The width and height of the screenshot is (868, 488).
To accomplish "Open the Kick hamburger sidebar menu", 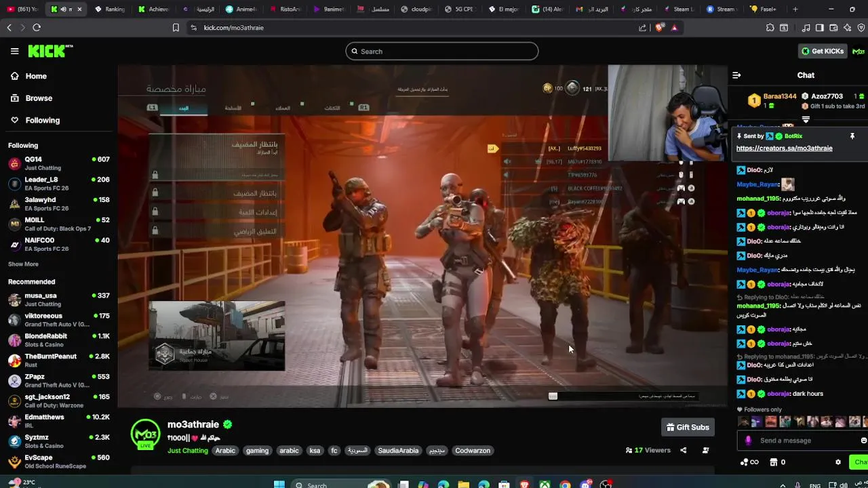I will [x=14, y=51].
